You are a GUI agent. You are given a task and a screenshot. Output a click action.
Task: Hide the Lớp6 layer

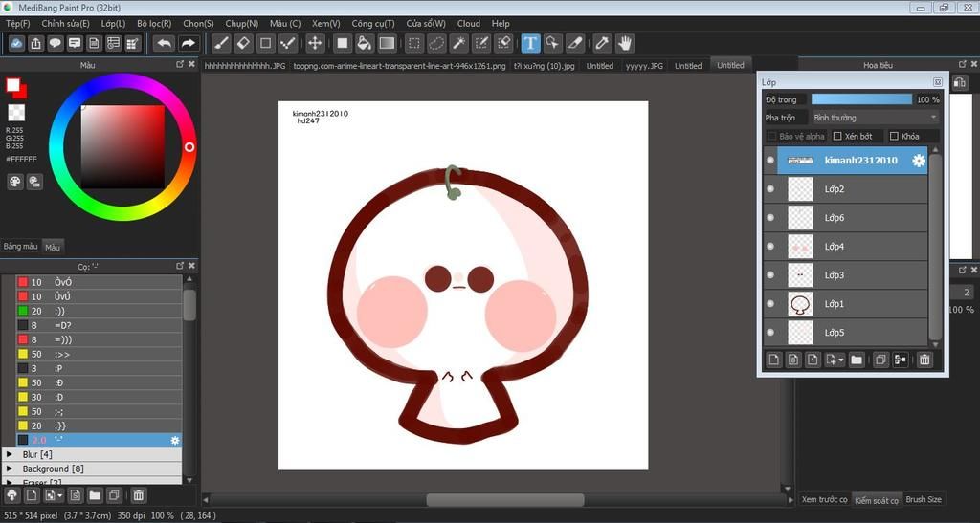point(770,218)
